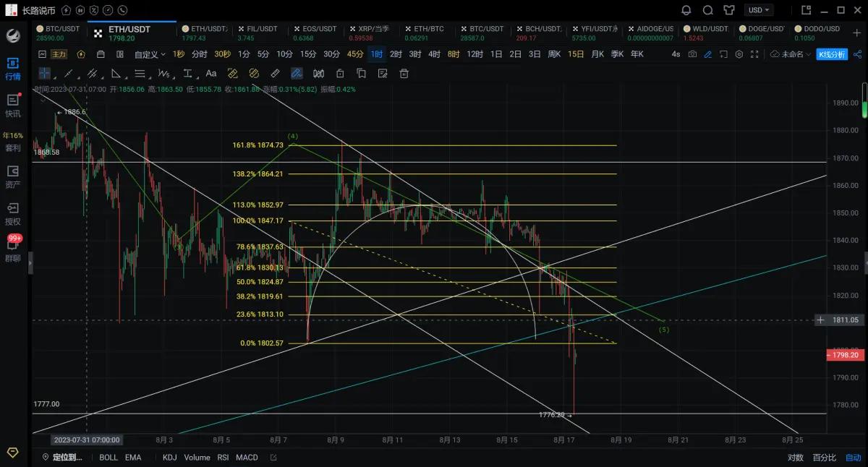
Task: Select the trend line drawing tool
Action: 69,74
